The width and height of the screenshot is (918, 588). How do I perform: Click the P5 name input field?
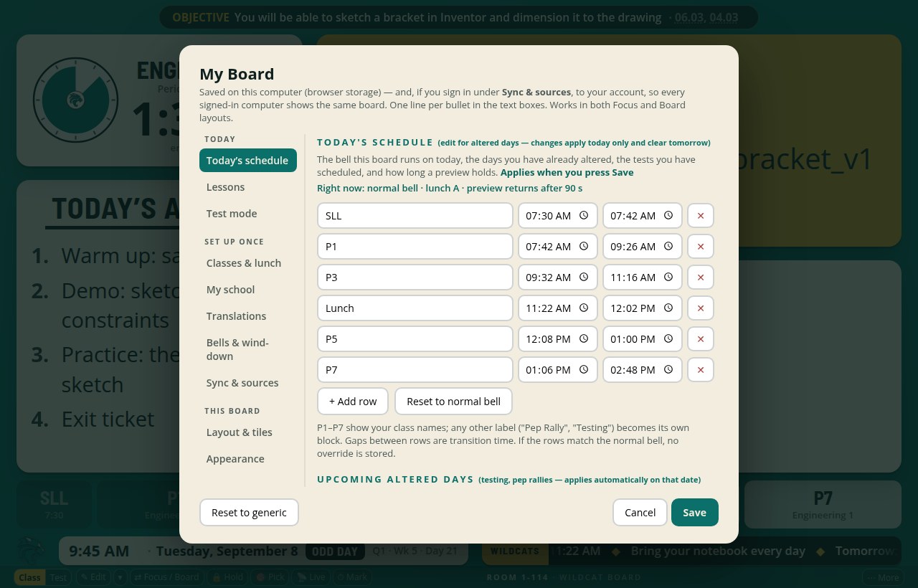[415, 338]
